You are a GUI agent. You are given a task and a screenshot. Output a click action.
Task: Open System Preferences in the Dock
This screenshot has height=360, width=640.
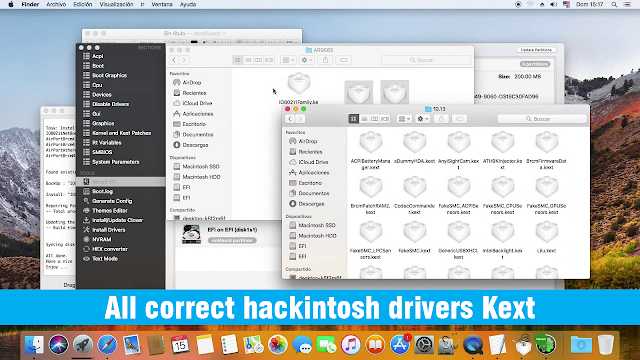424,345
